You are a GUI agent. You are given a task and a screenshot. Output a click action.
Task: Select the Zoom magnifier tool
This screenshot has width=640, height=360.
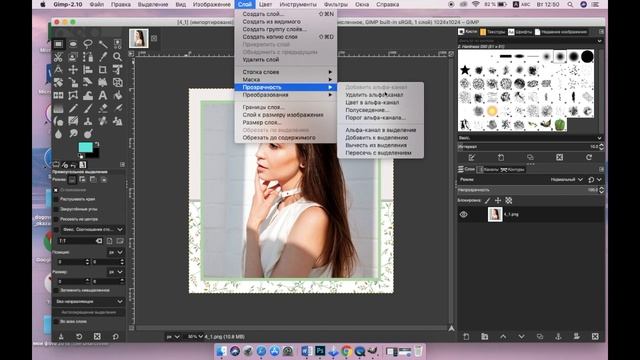click(x=118, y=57)
